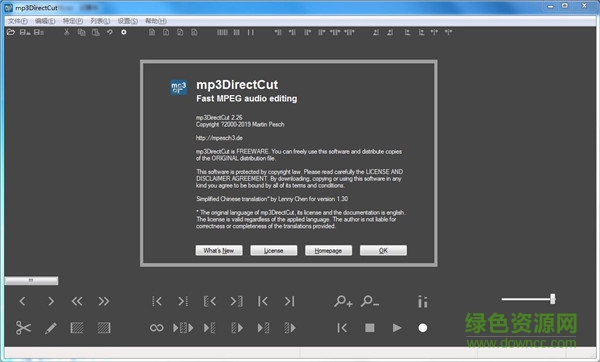Zoom in with the magnifier plus icon

[343, 302]
